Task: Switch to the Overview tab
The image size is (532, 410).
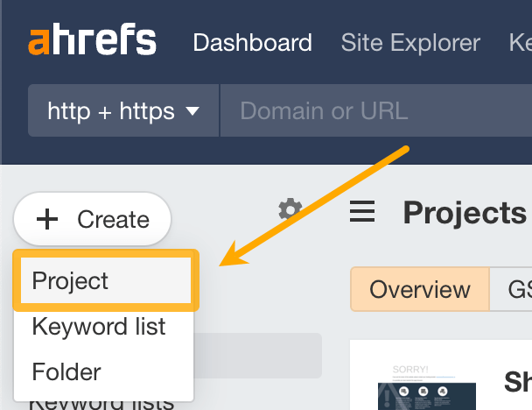Action: [x=420, y=289]
